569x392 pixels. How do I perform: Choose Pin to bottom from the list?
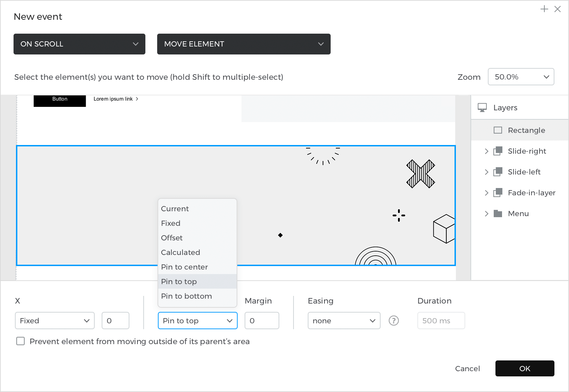click(x=187, y=296)
